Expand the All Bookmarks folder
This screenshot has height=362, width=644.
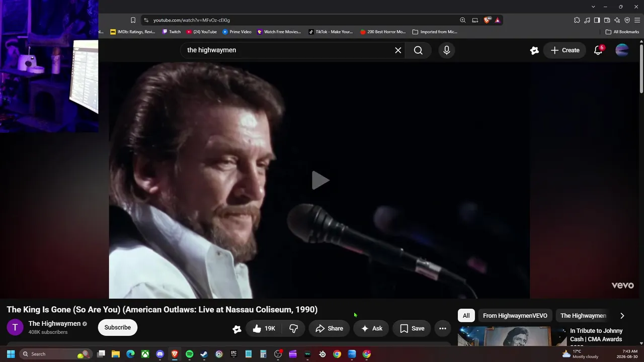622,32
